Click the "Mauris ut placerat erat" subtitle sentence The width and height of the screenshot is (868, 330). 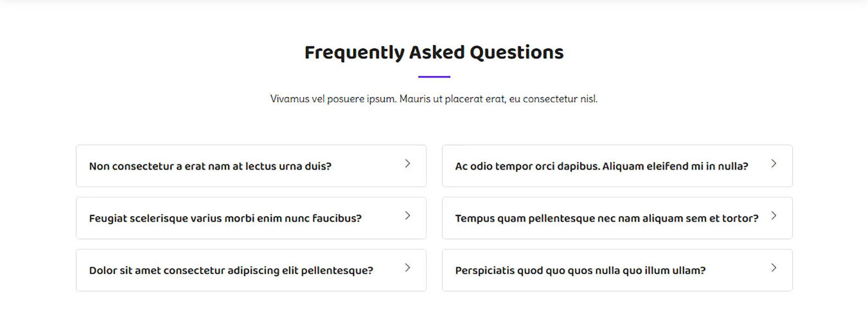coord(452,99)
